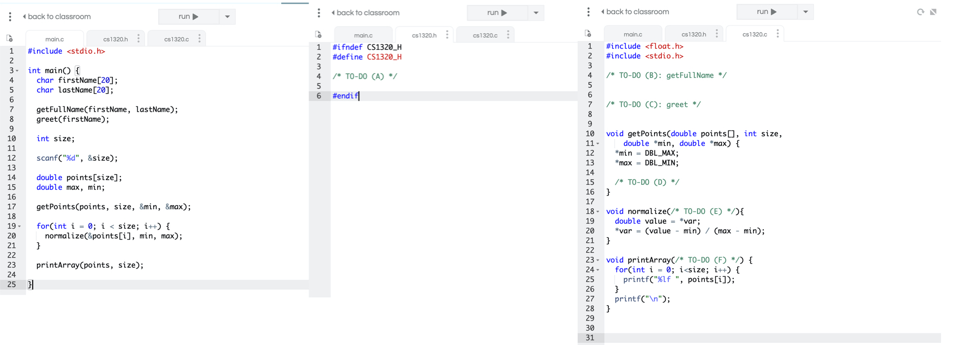Go back to classroom from right panel
Image resolution: width=980 pixels, height=345 pixels.
pos(635,12)
